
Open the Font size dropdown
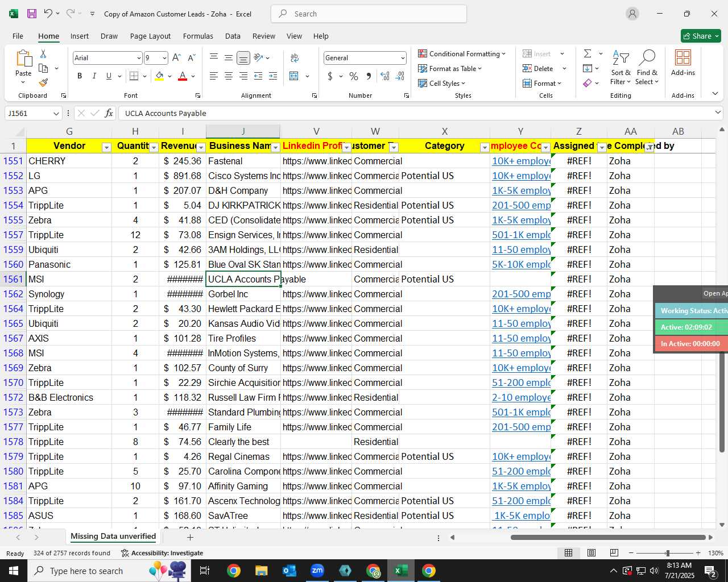click(164, 58)
